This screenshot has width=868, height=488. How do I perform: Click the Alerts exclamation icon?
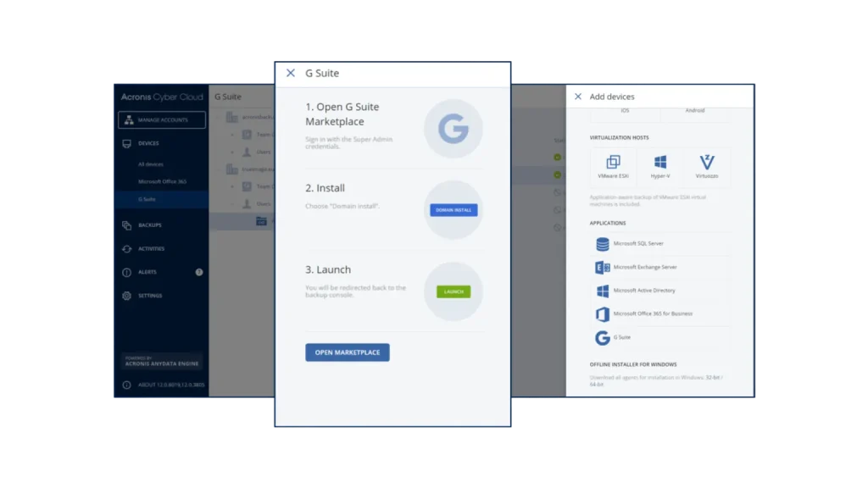127,272
